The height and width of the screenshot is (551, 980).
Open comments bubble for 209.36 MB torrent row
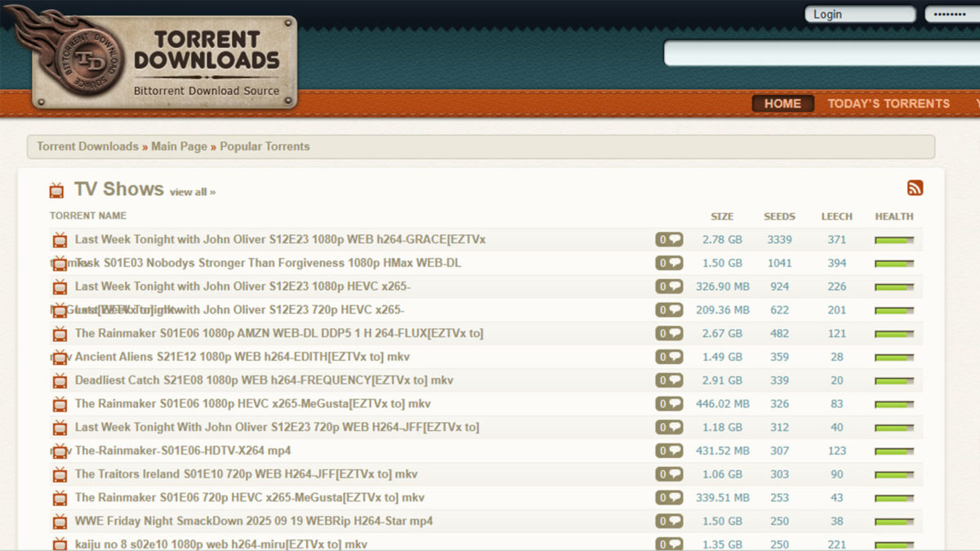tap(669, 310)
